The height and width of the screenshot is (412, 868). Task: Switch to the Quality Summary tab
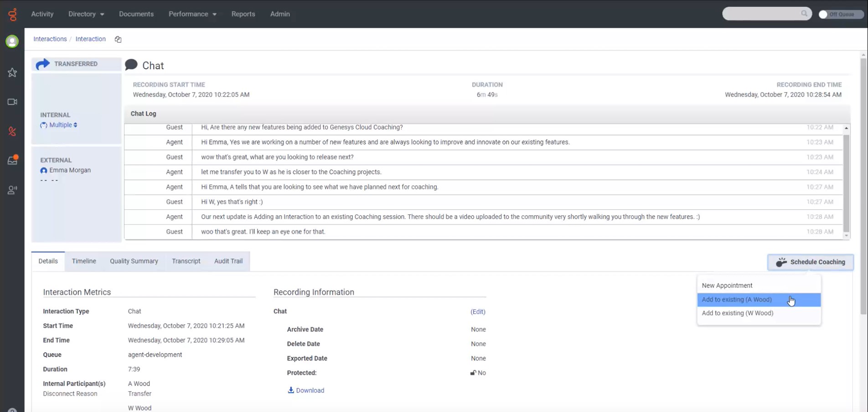[x=134, y=261]
